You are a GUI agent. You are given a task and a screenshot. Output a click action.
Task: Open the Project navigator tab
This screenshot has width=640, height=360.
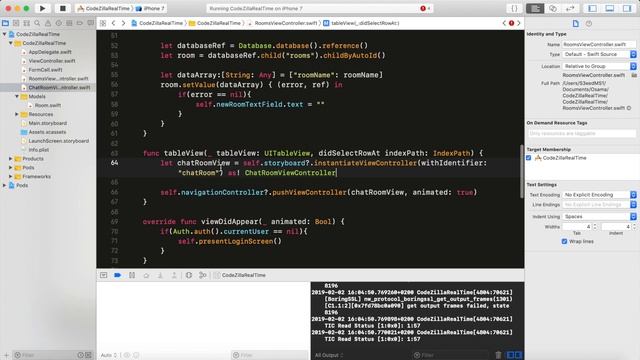click(5, 23)
